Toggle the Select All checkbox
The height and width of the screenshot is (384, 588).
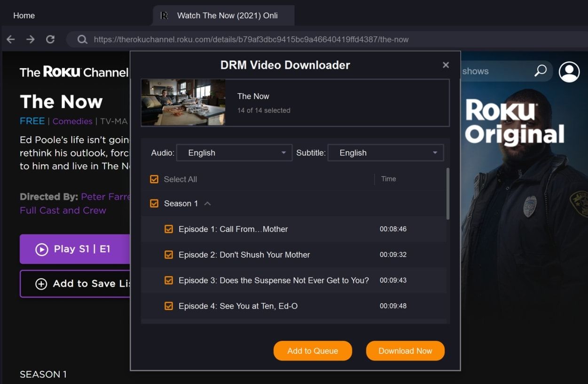coord(154,179)
